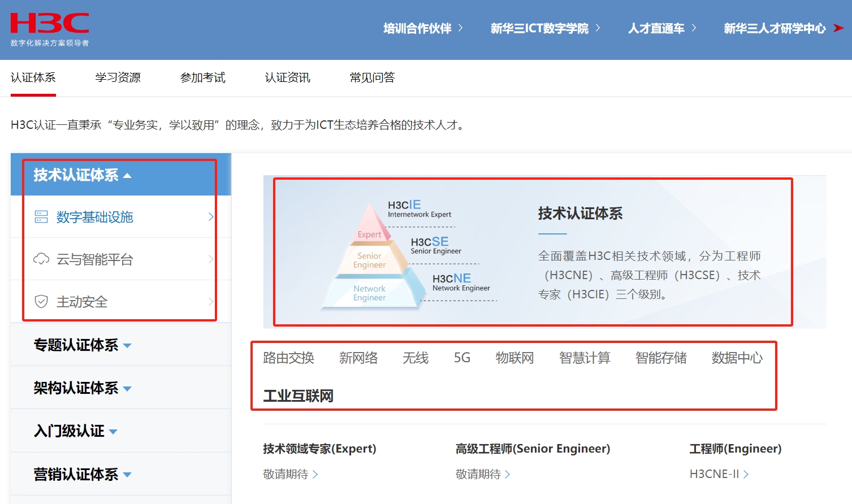
Task: Open the 认证体系 tab
Action: click(x=33, y=78)
